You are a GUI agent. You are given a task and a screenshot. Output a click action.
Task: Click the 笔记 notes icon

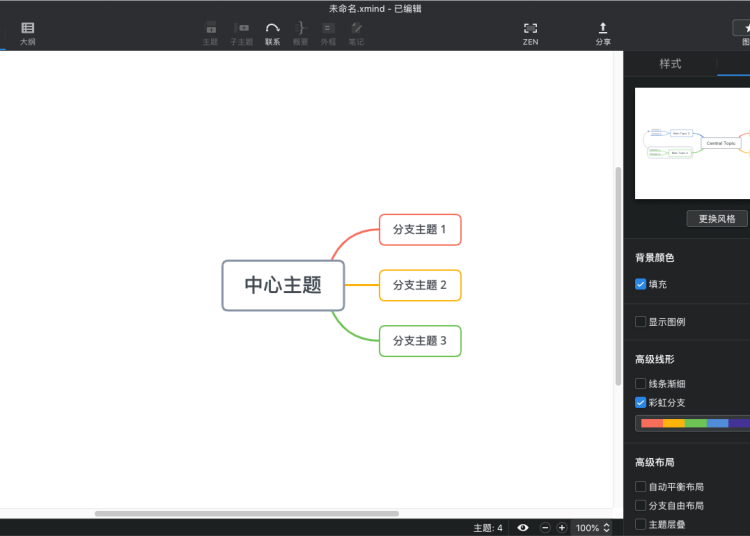point(356,33)
